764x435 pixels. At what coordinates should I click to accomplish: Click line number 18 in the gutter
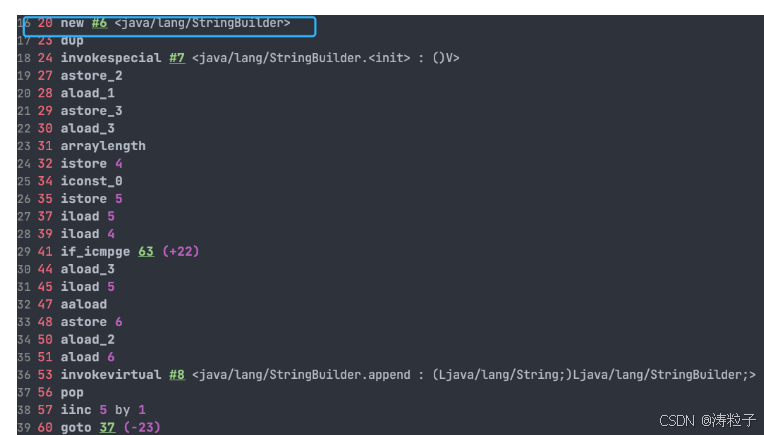coord(24,58)
